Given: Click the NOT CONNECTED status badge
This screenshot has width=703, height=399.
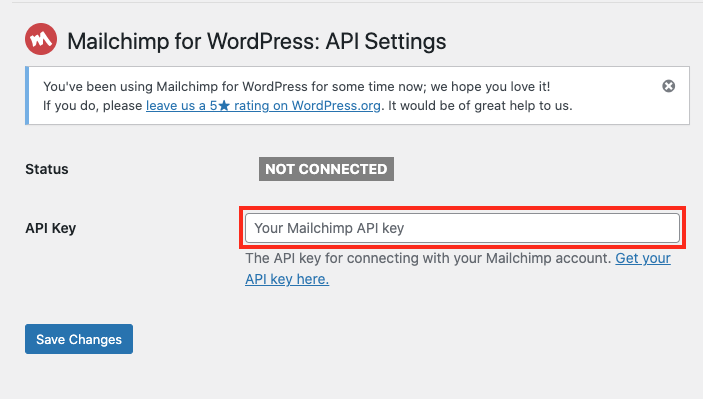Looking at the screenshot, I should point(326,169).
